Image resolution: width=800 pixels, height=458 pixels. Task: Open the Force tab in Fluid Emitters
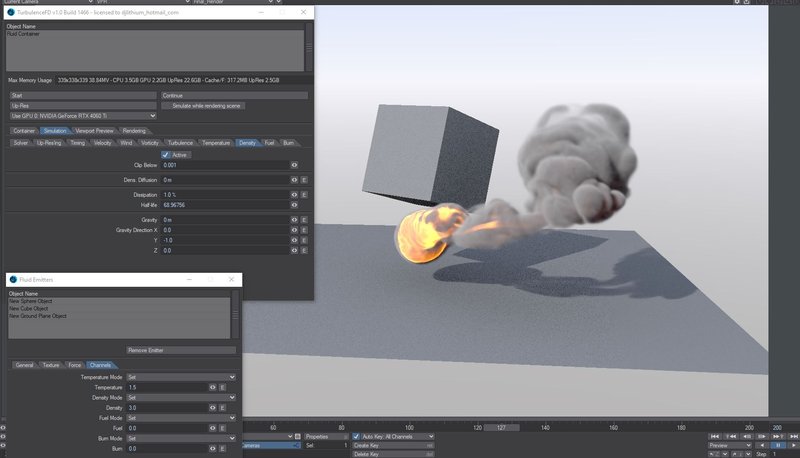[x=75, y=365]
